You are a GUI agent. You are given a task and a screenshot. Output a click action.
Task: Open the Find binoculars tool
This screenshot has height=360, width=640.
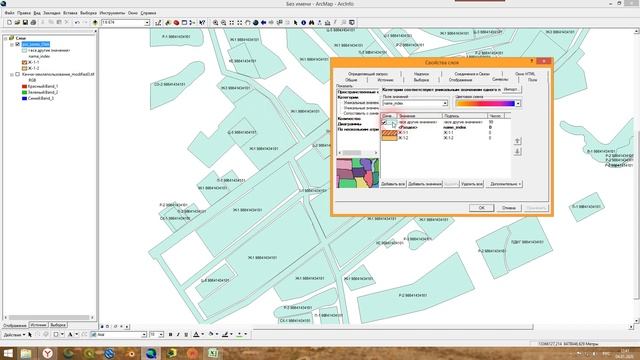[311, 22]
